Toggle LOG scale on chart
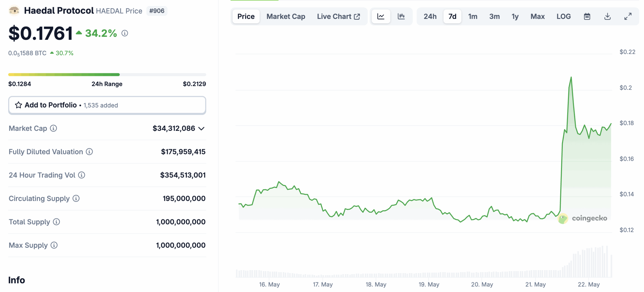Image resolution: width=644 pixels, height=292 pixels. [x=563, y=17]
